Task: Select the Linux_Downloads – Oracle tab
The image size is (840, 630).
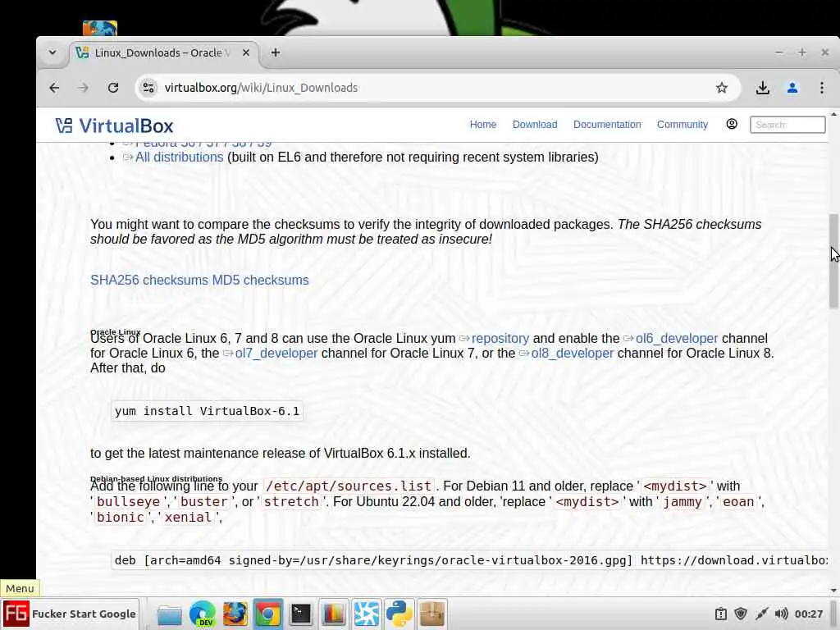Action: 162,52
